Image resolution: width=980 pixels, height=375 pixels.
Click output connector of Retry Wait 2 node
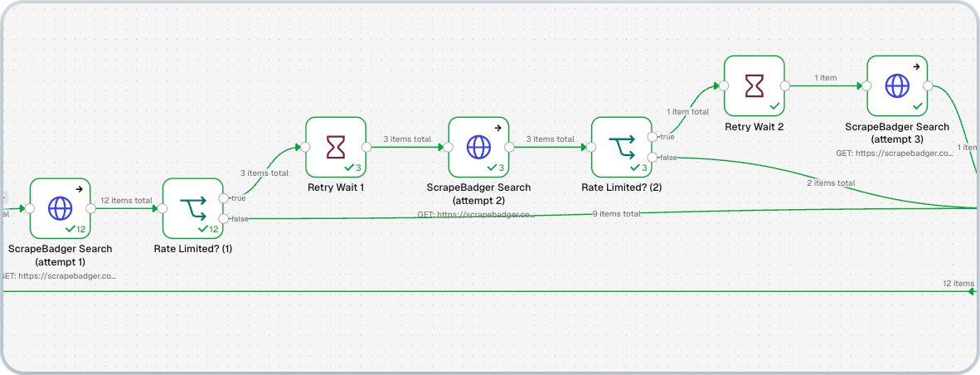tap(785, 85)
